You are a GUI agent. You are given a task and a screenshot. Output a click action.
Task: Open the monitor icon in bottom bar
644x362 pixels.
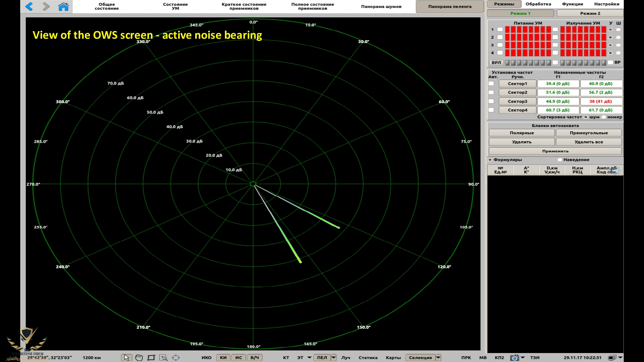(612, 358)
